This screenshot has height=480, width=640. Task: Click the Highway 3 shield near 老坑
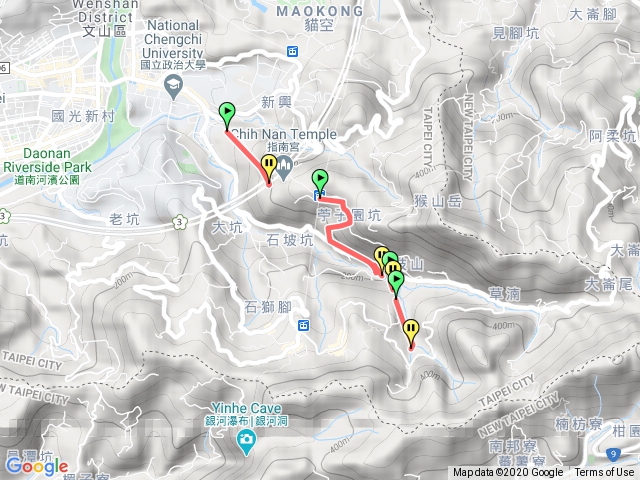coord(180,223)
